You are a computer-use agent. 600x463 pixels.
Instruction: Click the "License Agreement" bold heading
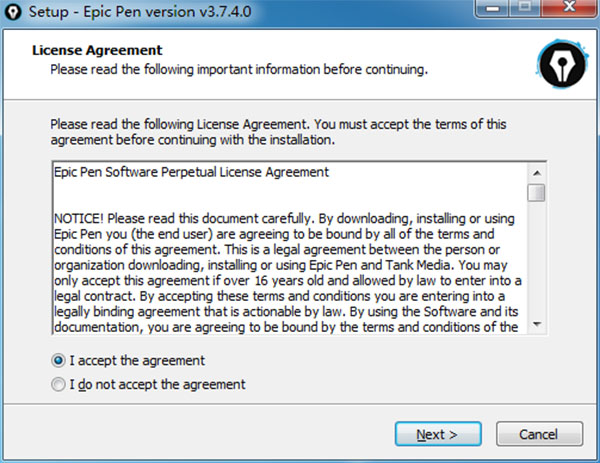click(x=97, y=50)
